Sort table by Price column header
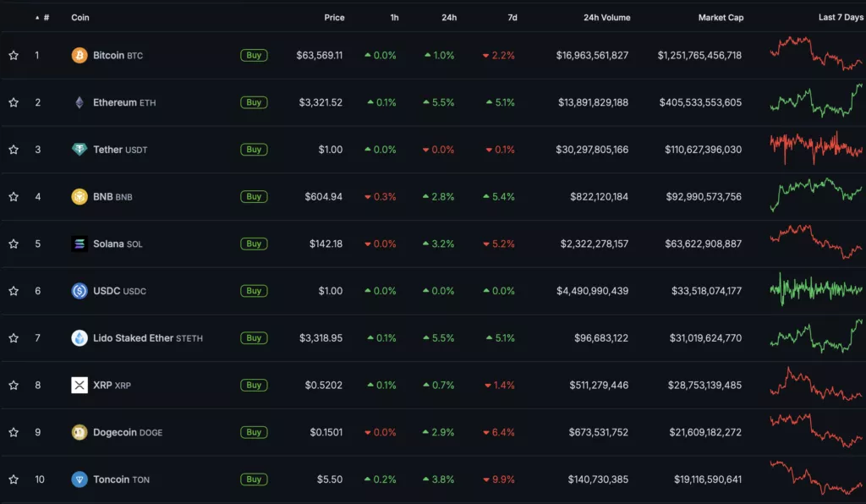 coord(334,18)
